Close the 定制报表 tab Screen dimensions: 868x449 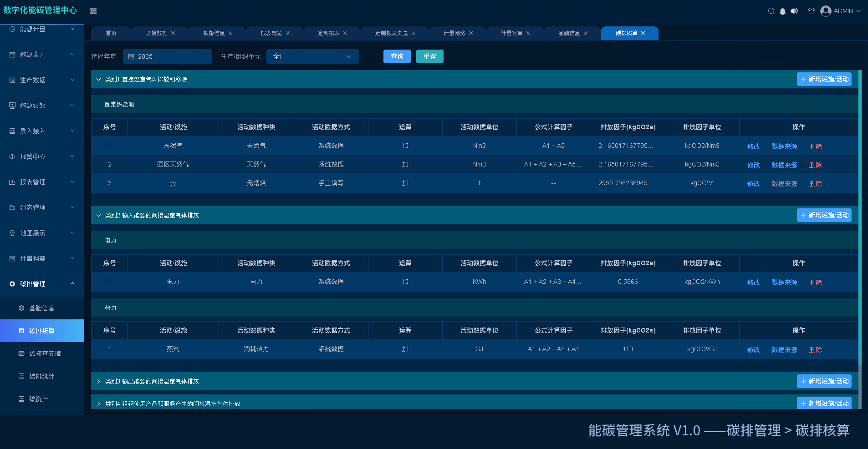(x=345, y=33)
